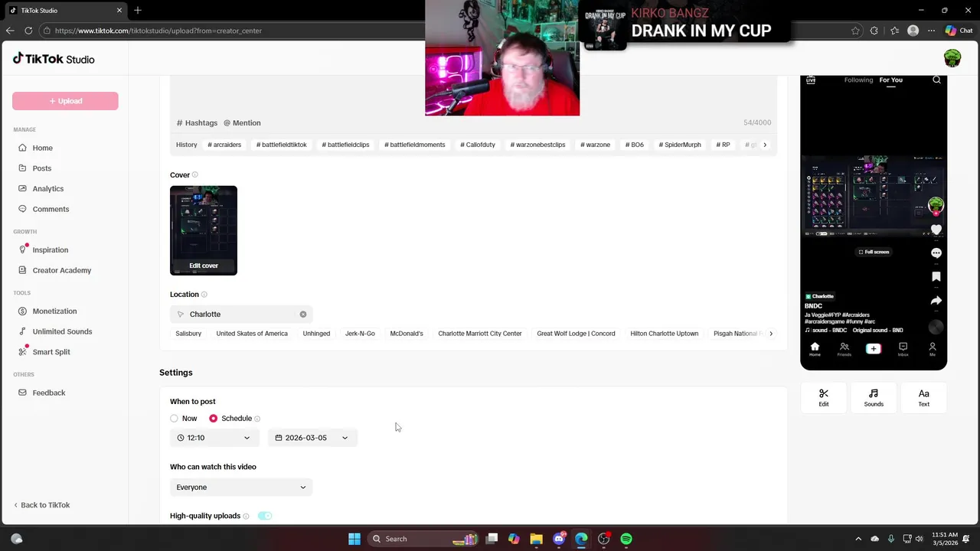Click Back to TikTok link
Screen dimensions: 980x551
click(41, 505)
